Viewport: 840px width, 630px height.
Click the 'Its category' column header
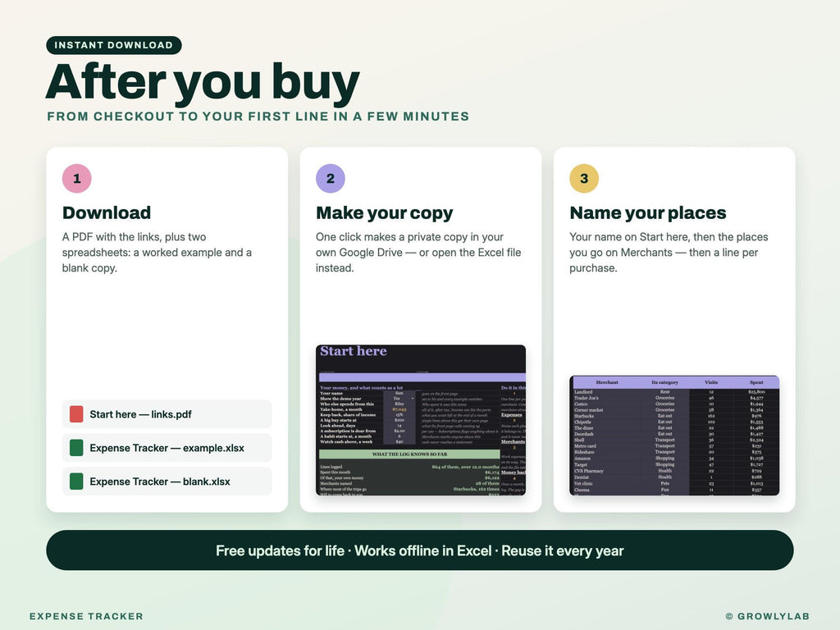tap(664, 382)
